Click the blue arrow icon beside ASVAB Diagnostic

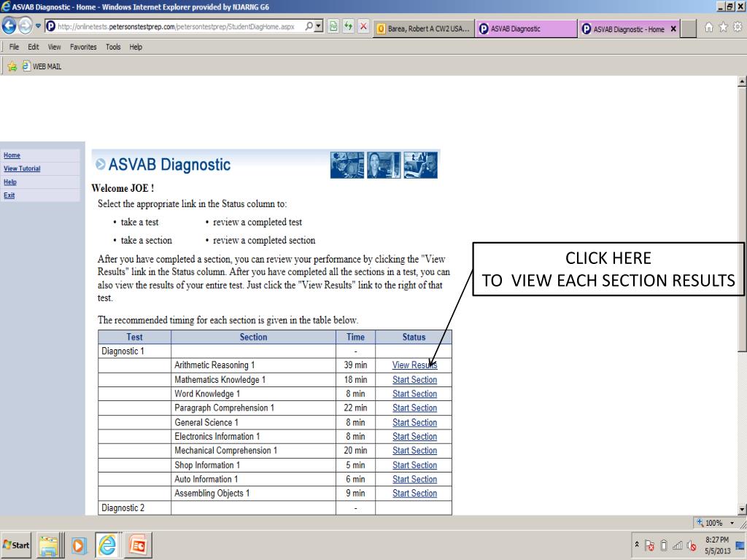(x=100, y=164)
